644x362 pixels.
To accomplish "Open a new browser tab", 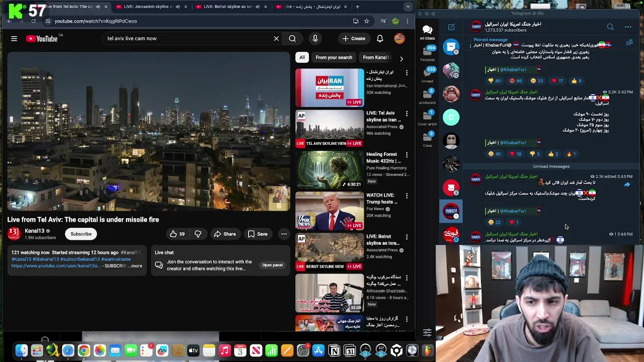I will coord(358,7).
